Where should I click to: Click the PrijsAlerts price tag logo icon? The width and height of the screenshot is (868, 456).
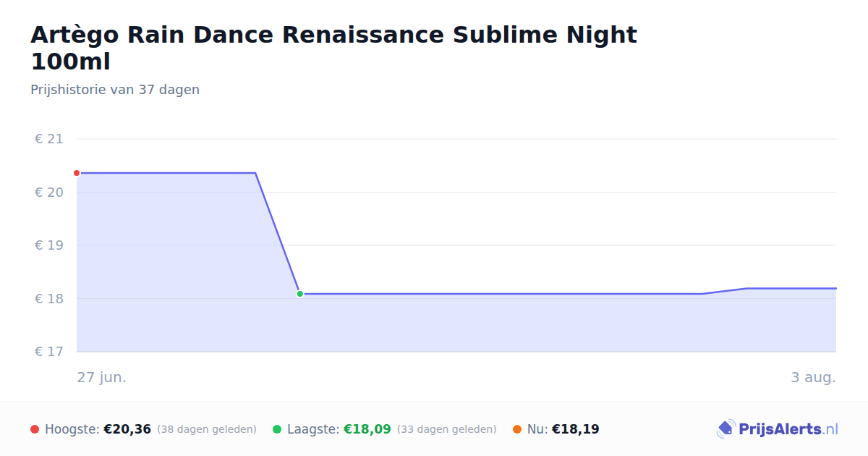coord(726,429)
